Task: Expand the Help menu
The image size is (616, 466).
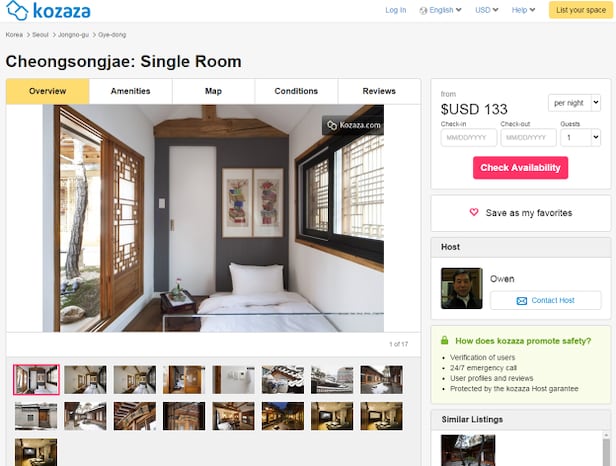Action: click(x=523, y=10)
